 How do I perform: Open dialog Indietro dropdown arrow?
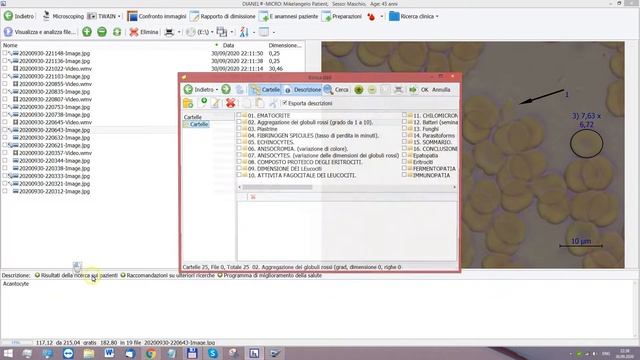tap(217, 90)
